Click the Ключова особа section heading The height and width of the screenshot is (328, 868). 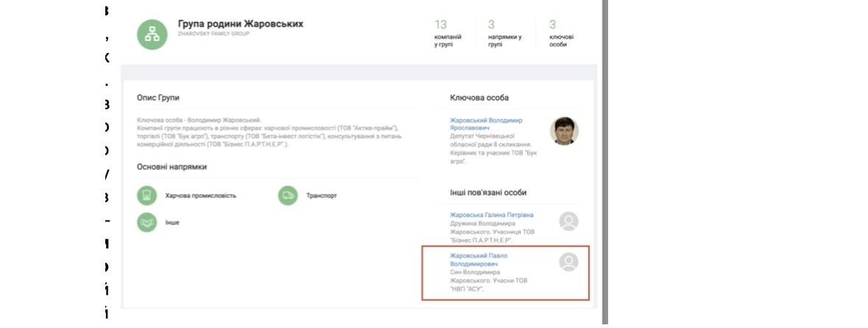[479, 98]
